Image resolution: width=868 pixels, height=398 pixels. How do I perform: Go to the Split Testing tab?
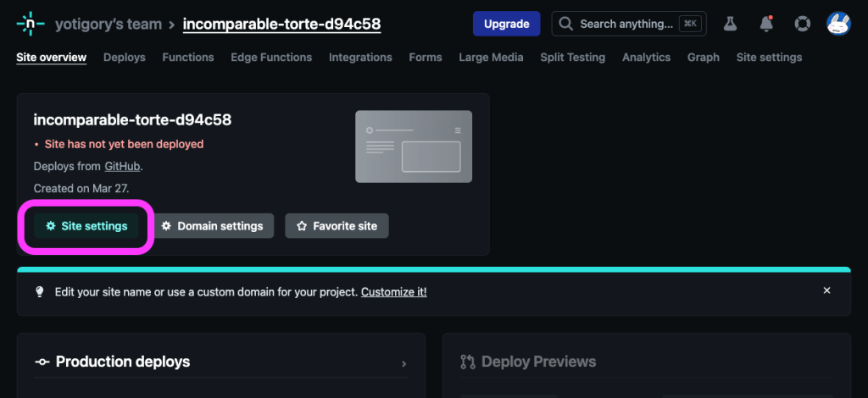pyautogui.click(x=573, y=58)
